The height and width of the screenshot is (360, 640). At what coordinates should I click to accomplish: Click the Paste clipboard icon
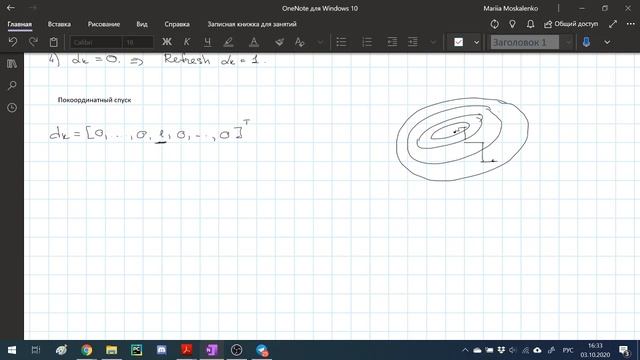[x=53, y=42]
